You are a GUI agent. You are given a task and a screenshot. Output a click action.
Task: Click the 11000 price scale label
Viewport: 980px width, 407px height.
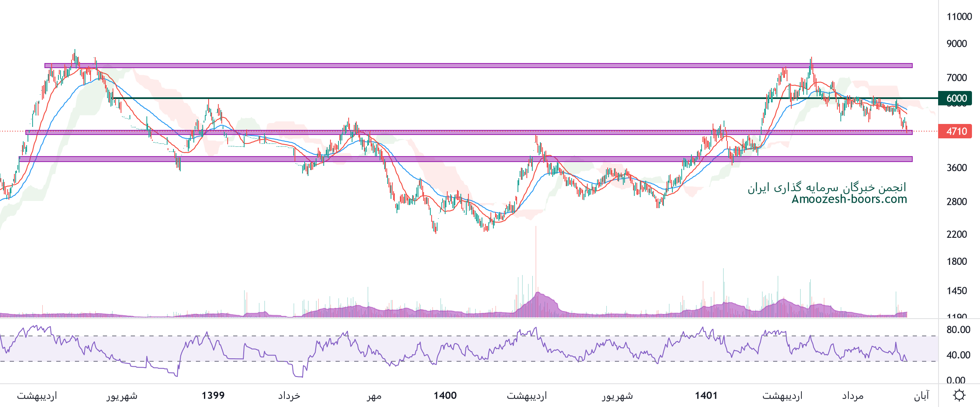tap(959, 17)
